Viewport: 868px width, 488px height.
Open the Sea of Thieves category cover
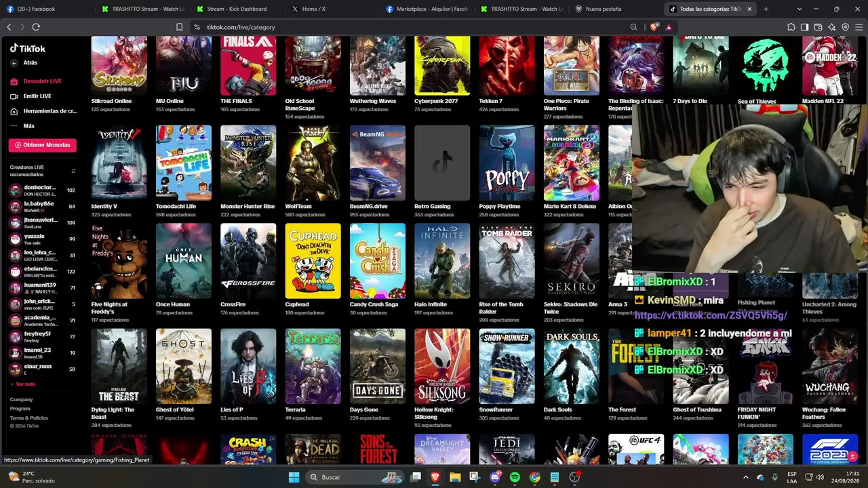point(766,66)
